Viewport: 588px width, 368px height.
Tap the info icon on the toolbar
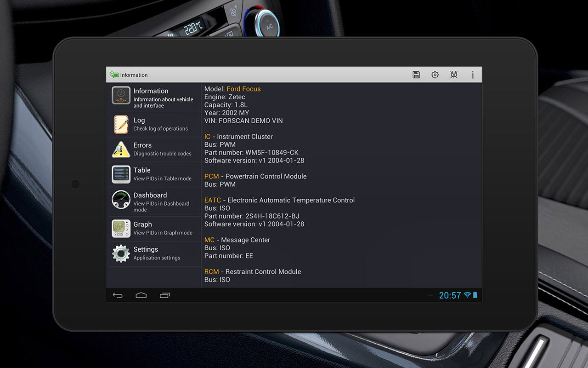473,75
